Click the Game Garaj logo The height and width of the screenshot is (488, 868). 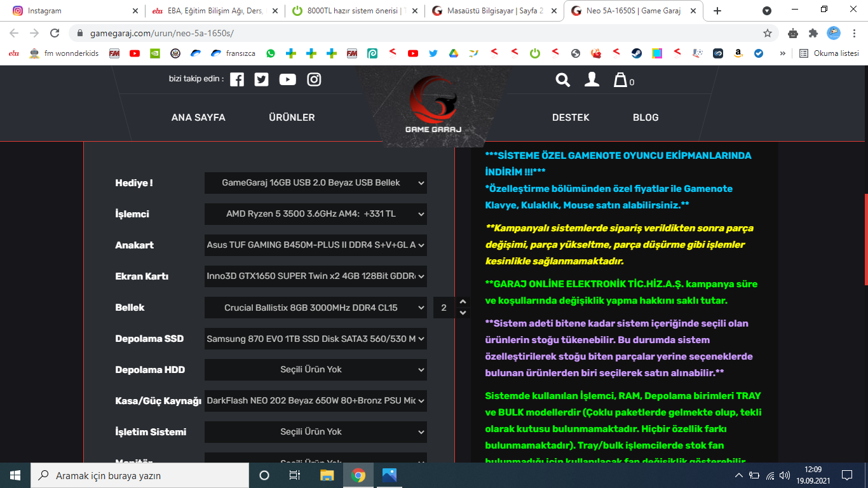433,104
